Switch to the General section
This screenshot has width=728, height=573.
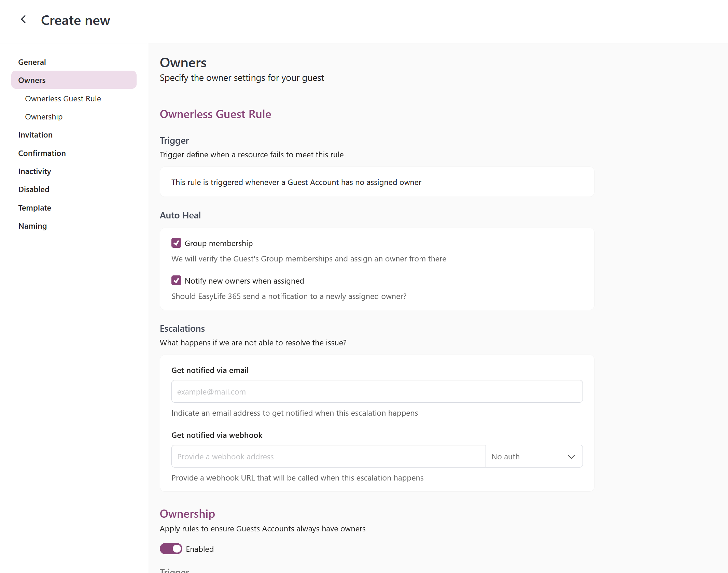click(x=32, y=62)
